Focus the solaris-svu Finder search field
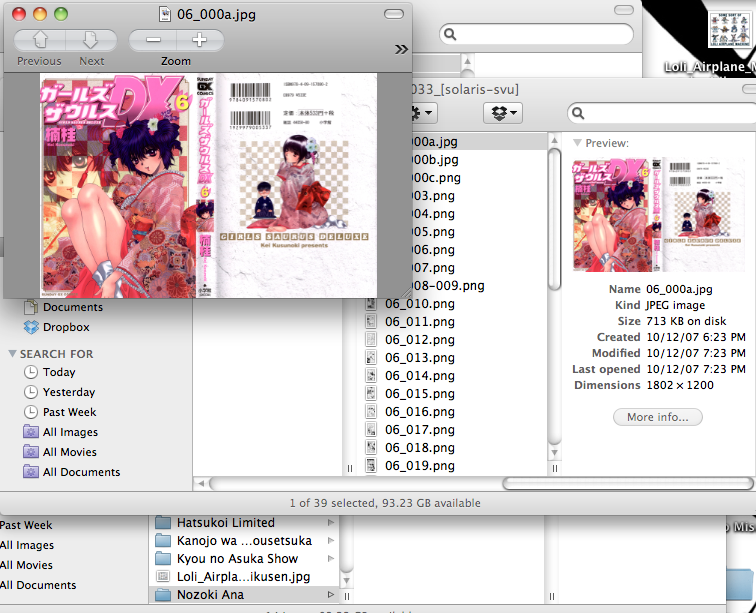Image resolution: width=756 pixels, height=613 pixels. tap(663, 113)
